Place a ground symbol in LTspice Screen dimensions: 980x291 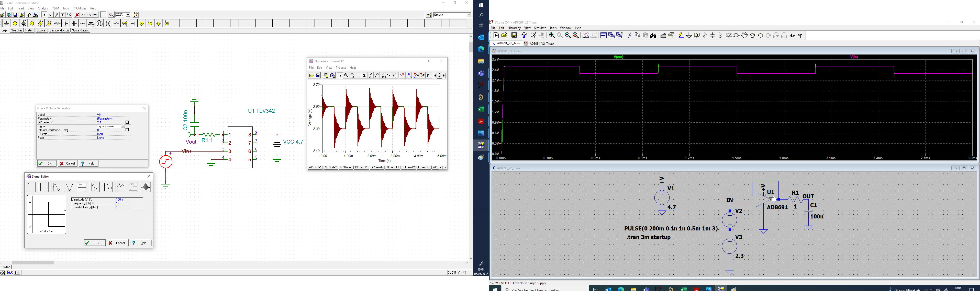pyautogui.click(x=689, y=35)
